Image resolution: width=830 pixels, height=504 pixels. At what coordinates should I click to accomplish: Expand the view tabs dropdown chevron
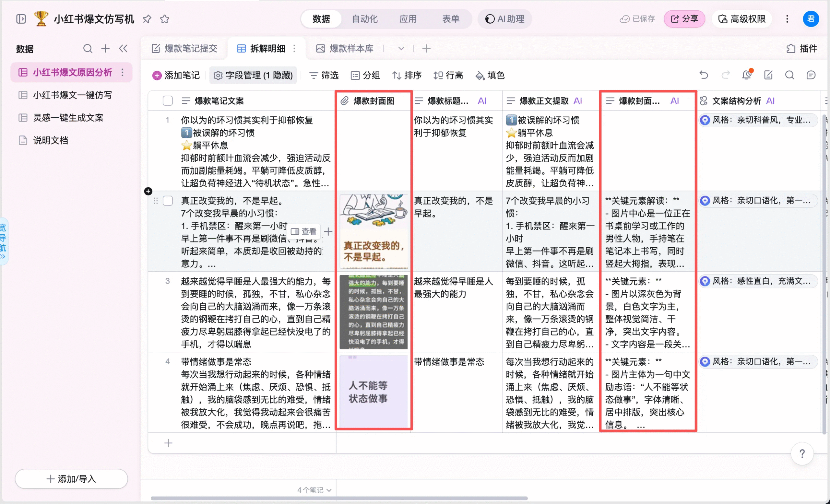coord(401,49)
